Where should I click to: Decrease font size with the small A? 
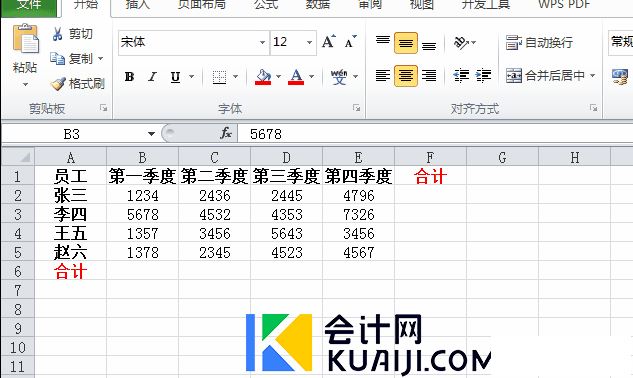(350, 41)
